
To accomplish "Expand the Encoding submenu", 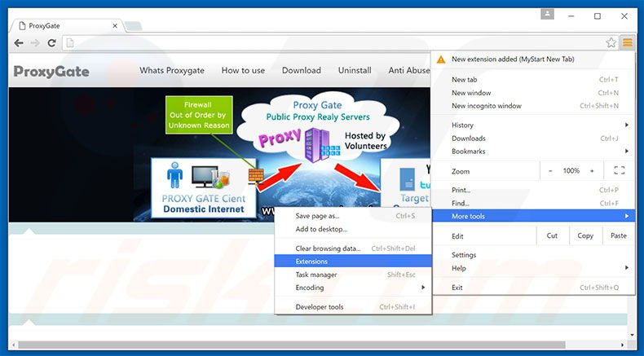I will click(x=353, y=288).
